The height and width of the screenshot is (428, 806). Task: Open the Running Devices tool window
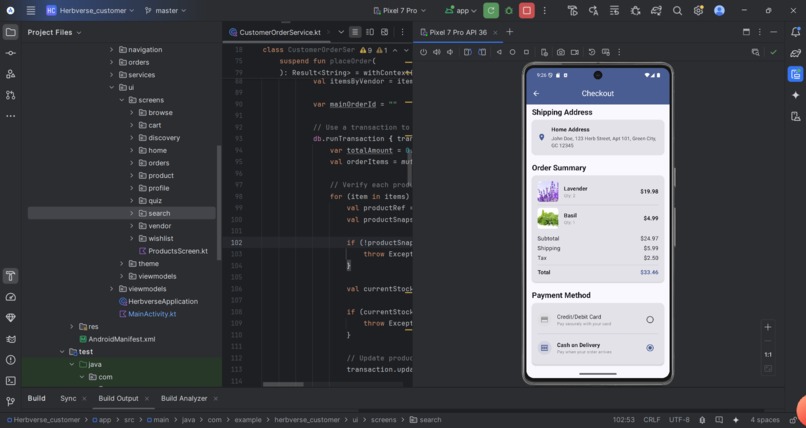[795, 74]
